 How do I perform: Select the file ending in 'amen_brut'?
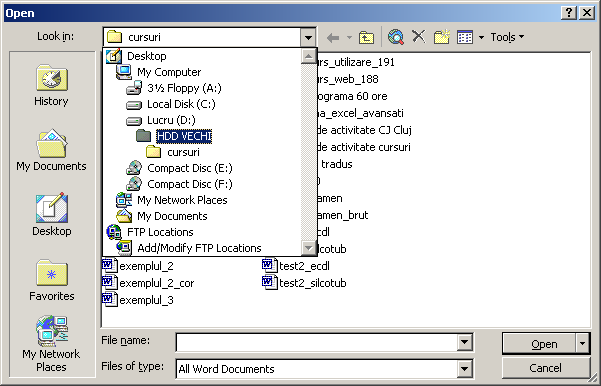[x=343, y=215]
